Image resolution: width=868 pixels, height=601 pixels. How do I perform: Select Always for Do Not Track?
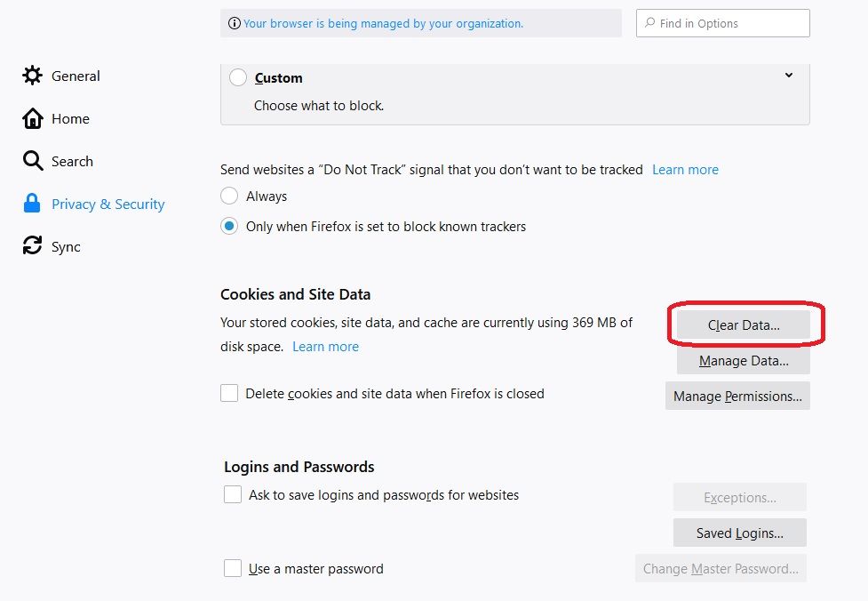pyautogui.click(x=229, y=196)
